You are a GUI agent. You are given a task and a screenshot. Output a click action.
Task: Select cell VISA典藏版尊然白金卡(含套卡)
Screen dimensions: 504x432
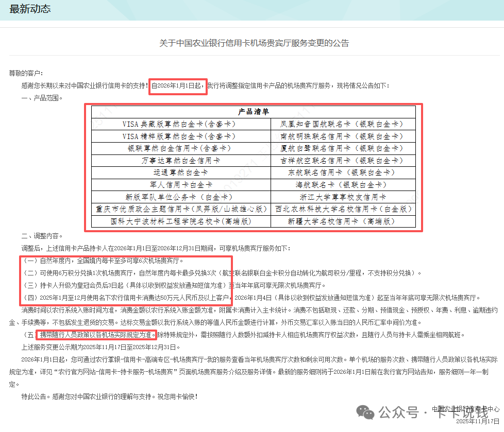click(x=181, y=124)
